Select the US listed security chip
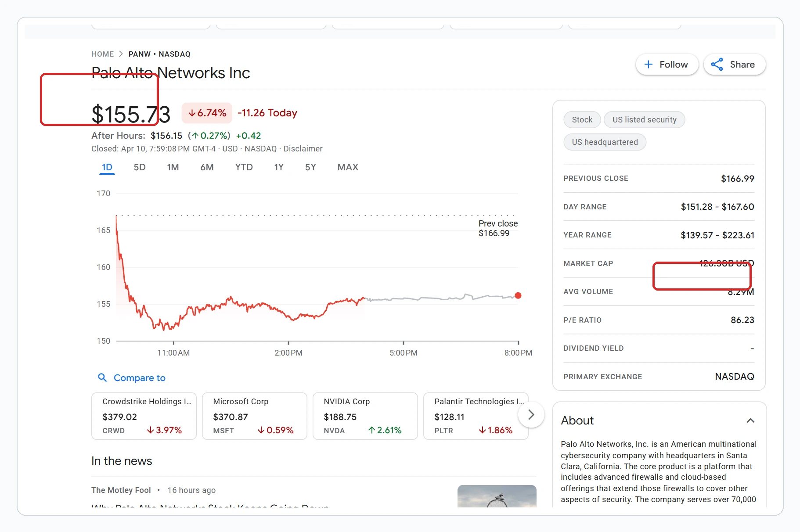The image size is (800, 532). point(644,119)
